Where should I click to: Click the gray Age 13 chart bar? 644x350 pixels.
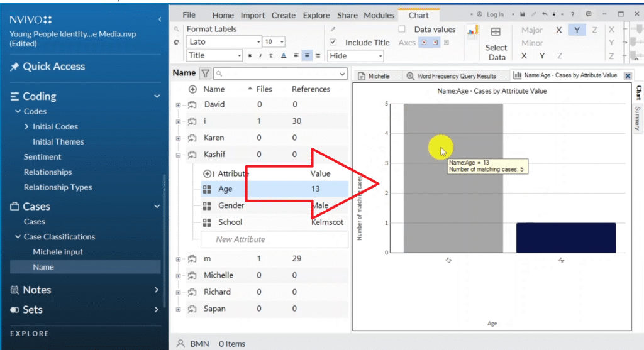(x=453, y=207)
